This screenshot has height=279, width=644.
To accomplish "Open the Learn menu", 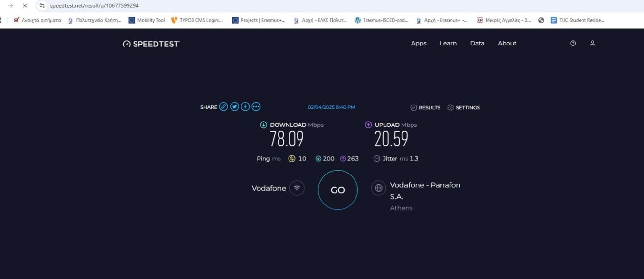I will pyautogui.click(x=448, y=43).
